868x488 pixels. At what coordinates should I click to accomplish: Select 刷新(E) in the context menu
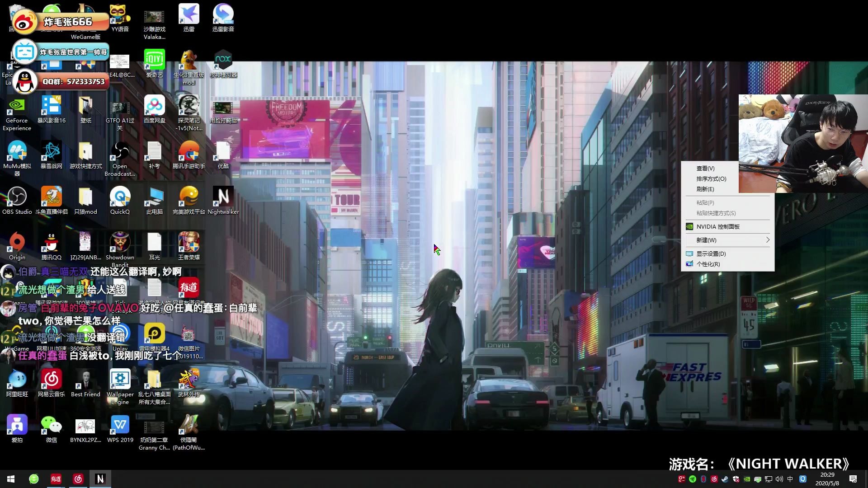click(727, 189)
